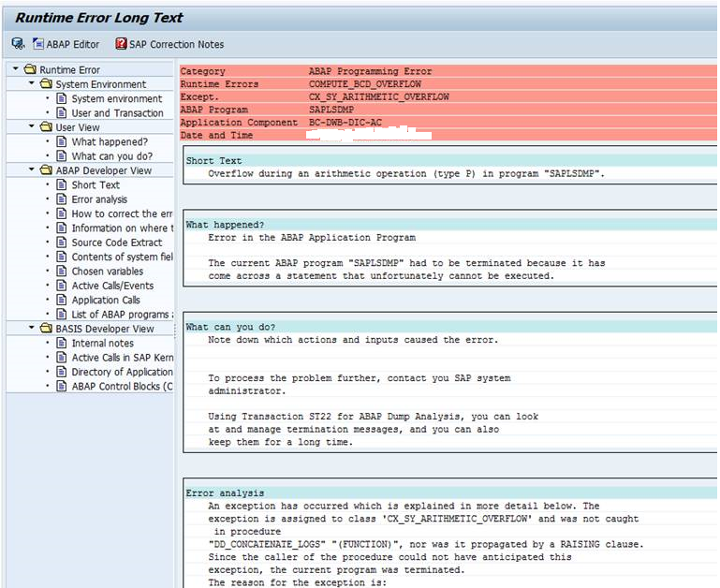Click document icon beside Active Calls in SAP Kernel
Image resolution: width=720 pixels, height=588 pixels.
[x=62, y=357]
